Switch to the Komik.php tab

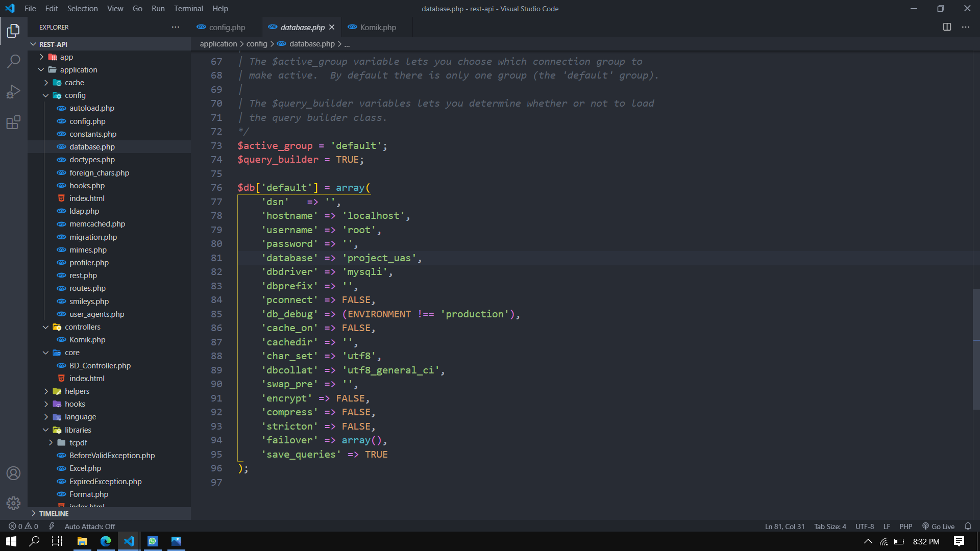378,28
